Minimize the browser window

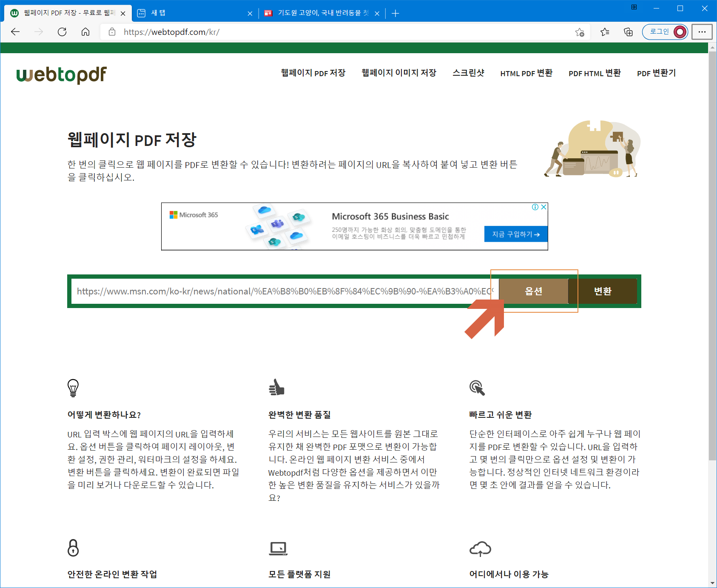point(656,8)
